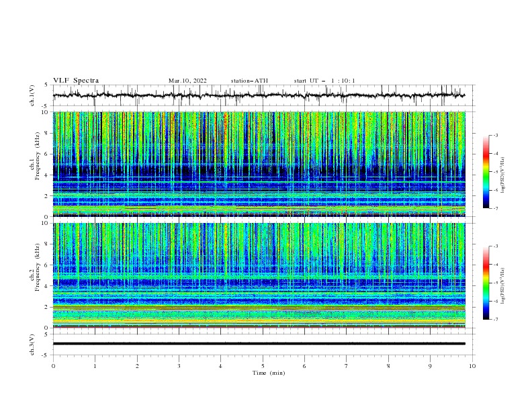Select the "start UT = 1 :10: 1" text
This screenshot has width=532, height=411.
point(324,81)
